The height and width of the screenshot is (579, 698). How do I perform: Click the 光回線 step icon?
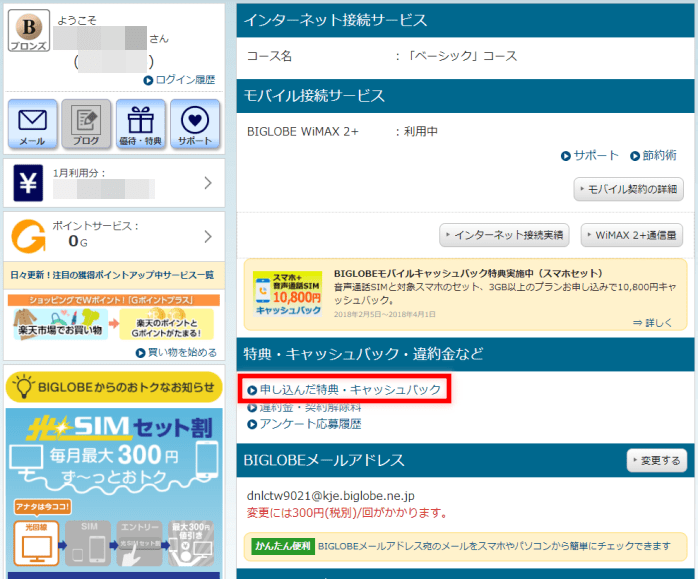point(37,543)
